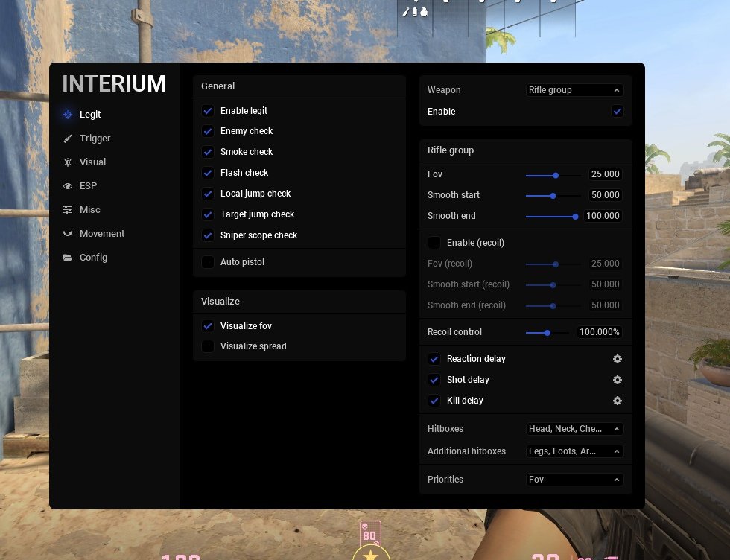Screen dimensions: 730x560
Task: Open the Weapon Rifle group dropdown
Action: click(x=574, y=90)
